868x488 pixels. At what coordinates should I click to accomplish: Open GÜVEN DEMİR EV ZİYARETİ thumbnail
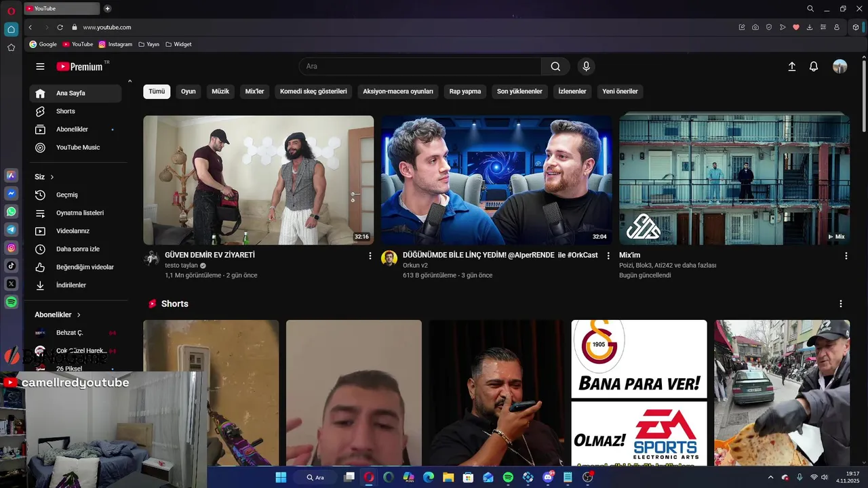[x=258, y=180]
